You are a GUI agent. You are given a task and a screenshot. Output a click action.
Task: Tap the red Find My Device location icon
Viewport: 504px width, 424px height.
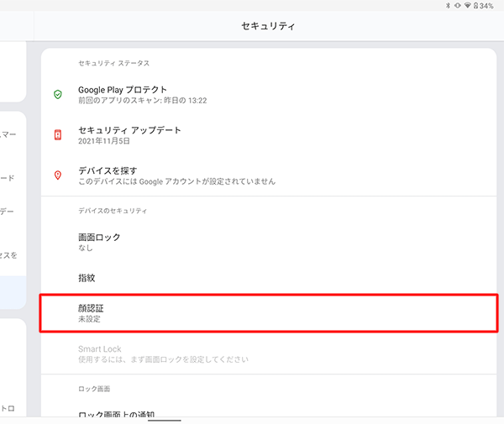point(58,175)
